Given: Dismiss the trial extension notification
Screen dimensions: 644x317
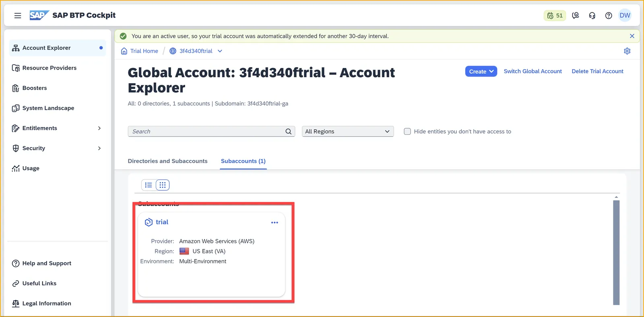Looking at the screenshot, I should (632, 36).
